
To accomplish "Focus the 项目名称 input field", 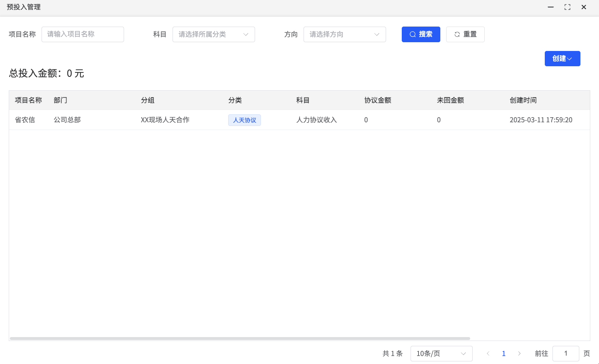I will click(x=83, y=34).
